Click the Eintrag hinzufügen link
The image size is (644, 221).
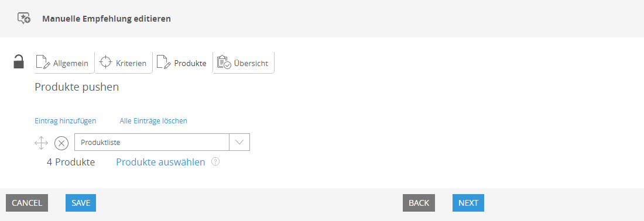(66, 120)
